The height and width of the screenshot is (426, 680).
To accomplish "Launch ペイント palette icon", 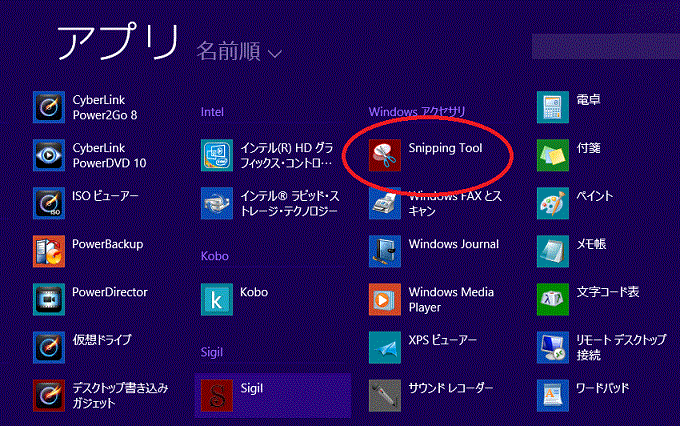I will pyautogui.click(x=552, y=203).
